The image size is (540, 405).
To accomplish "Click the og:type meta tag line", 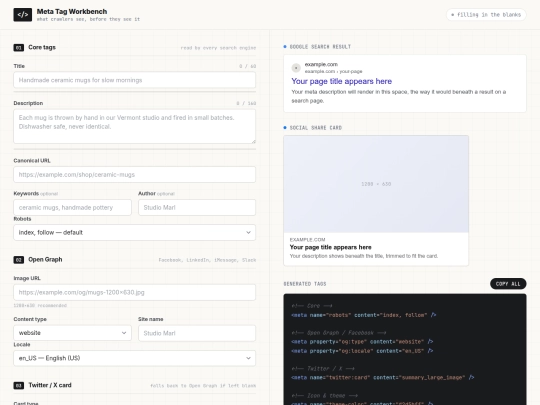I will (362, 342).
